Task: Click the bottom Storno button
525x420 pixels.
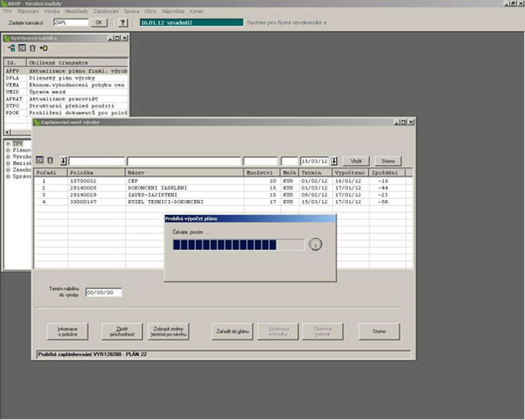Action: [x=379, y=331]
